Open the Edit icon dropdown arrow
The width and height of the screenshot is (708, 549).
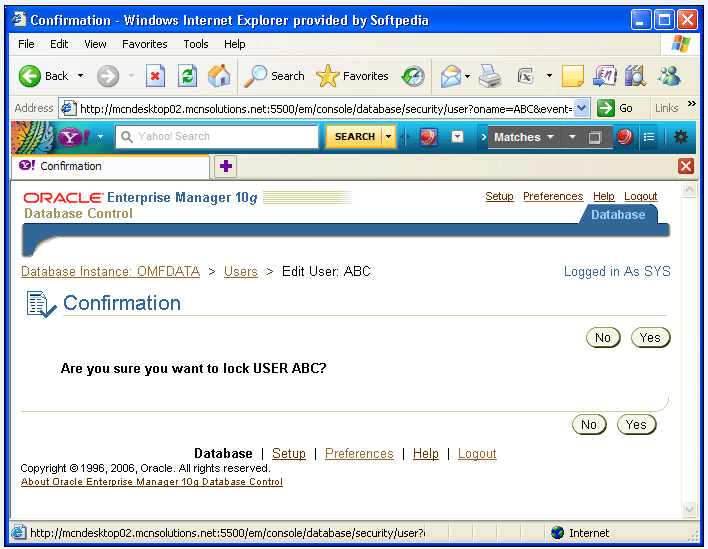click(x=549, y=76)
